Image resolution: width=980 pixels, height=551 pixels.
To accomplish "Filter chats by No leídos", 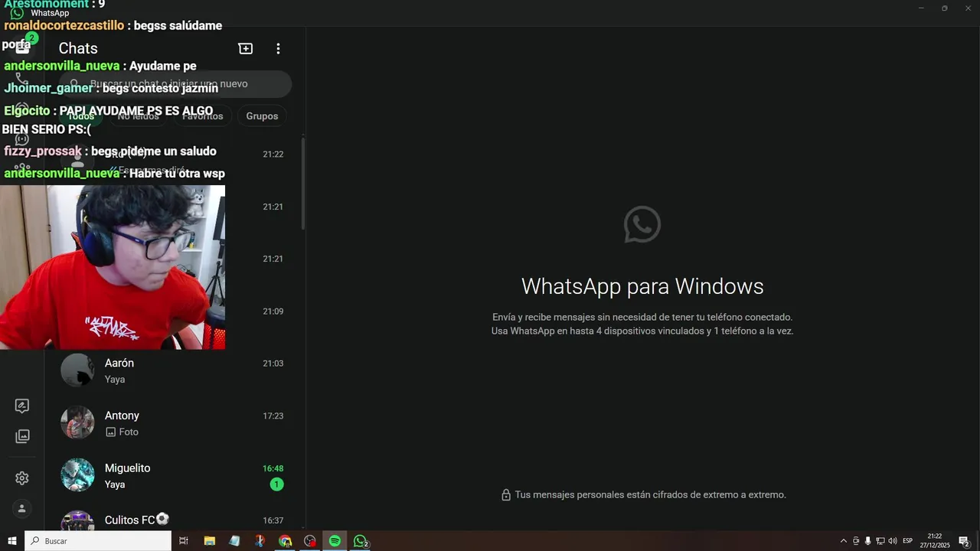I will [x=139, y=116].
